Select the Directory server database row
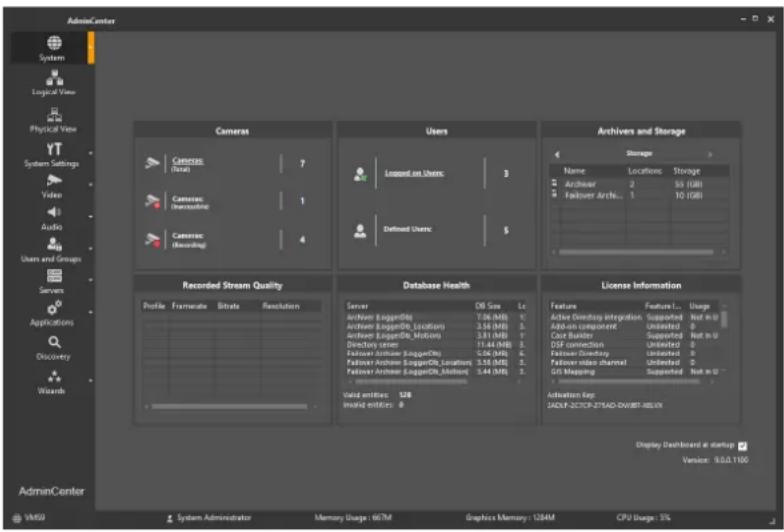This screenshot has height=532, width=784. [x=436, y=344]
